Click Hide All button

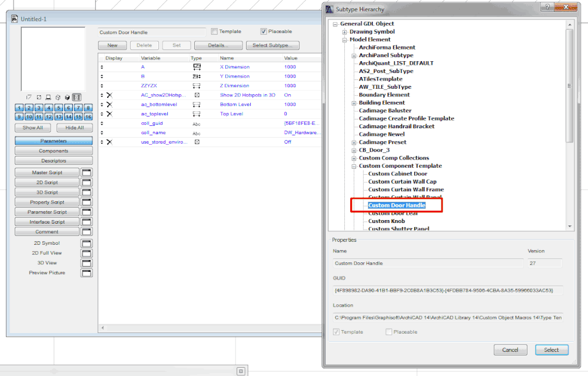tap(75, 128)
